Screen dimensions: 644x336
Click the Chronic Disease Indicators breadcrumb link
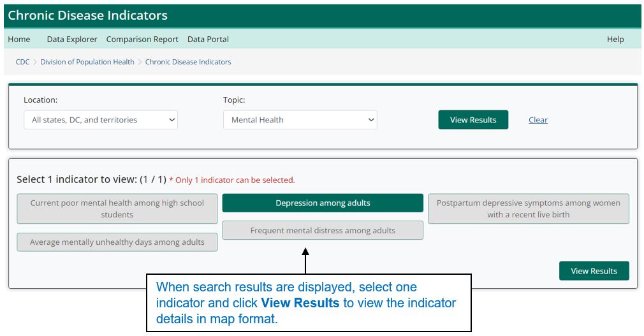188,62
